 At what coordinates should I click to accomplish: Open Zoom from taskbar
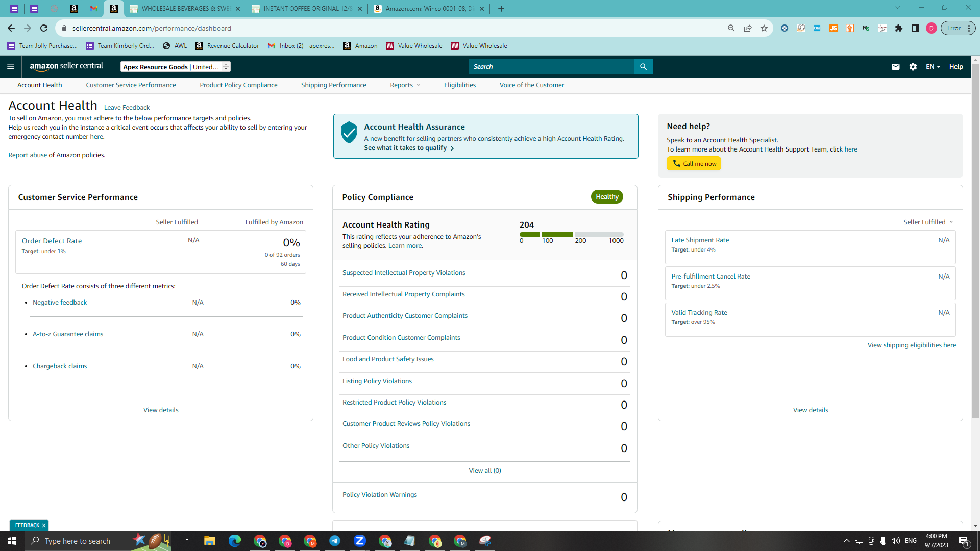tap(360, 541)
